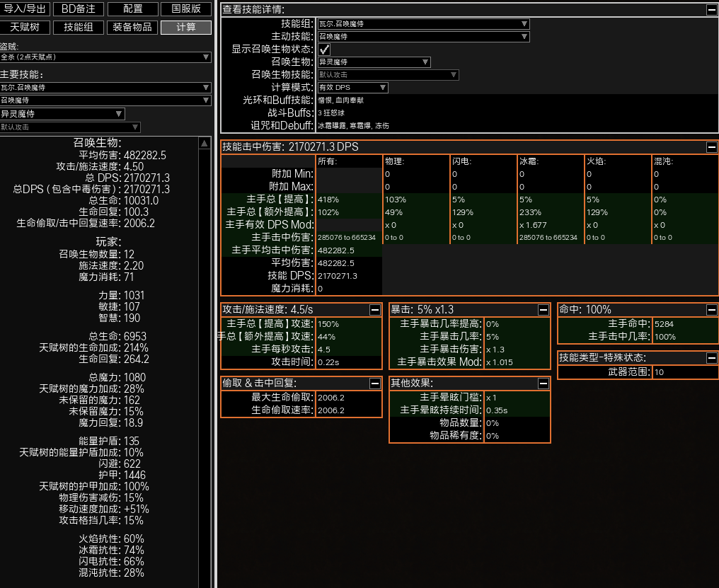Expand the 盗贼 全杀 bandit dropdown

pos(105,57)
